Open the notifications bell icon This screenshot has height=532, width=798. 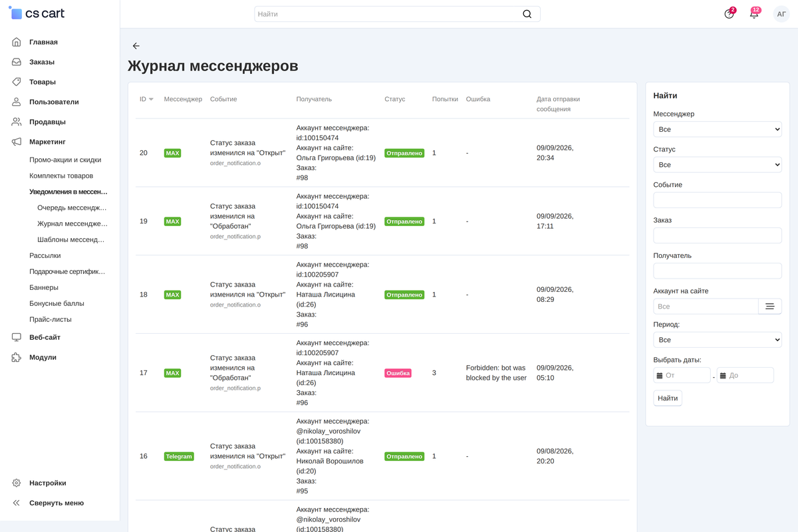click(x=754, y=14)
